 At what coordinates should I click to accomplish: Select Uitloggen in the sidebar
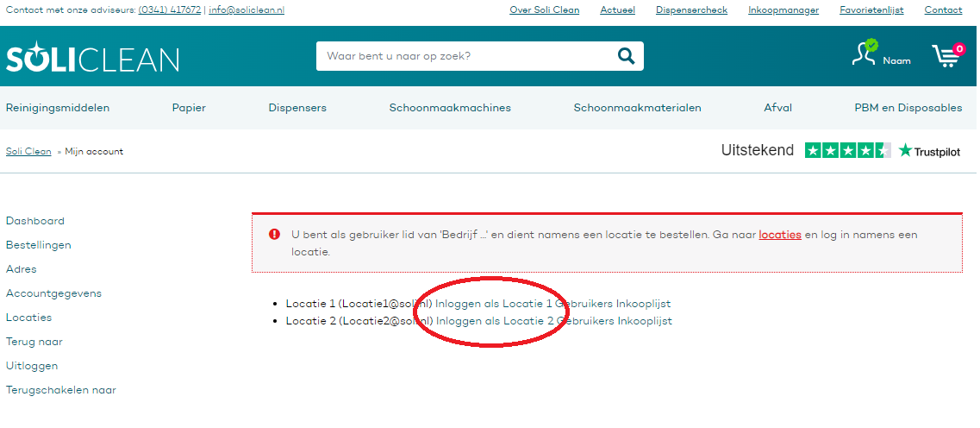pos(32,366)
